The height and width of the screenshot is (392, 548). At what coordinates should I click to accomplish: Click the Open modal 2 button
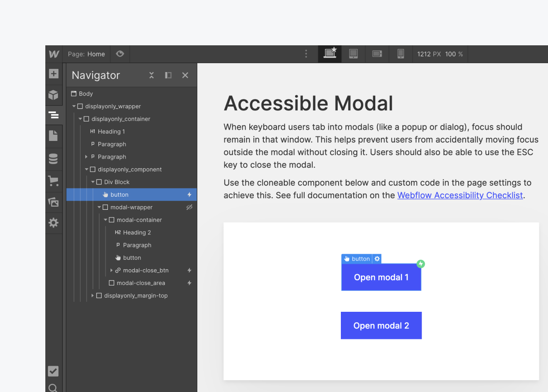tap(381, 325)
